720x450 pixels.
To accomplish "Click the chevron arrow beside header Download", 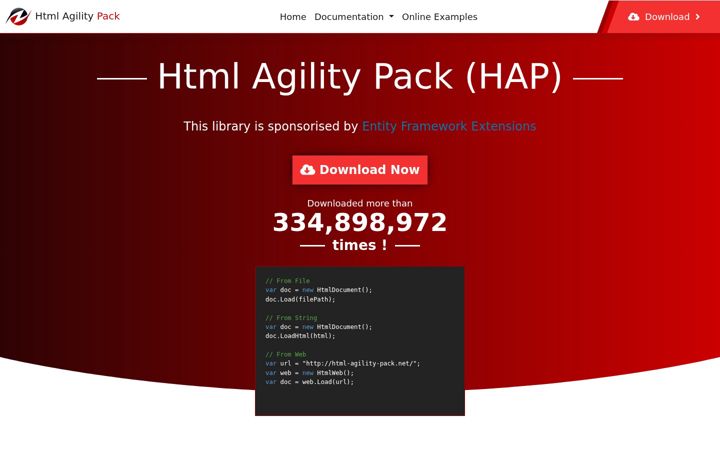I will (698, 17).
